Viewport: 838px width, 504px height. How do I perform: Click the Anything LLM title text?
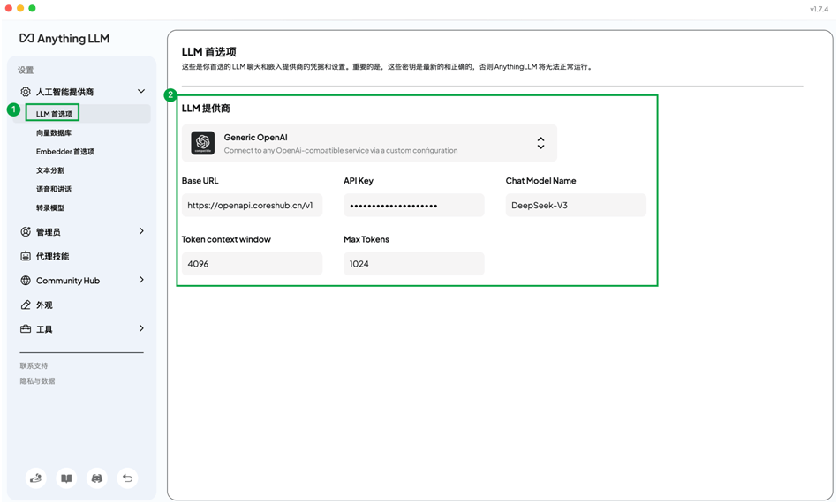(x=73, y=39)
